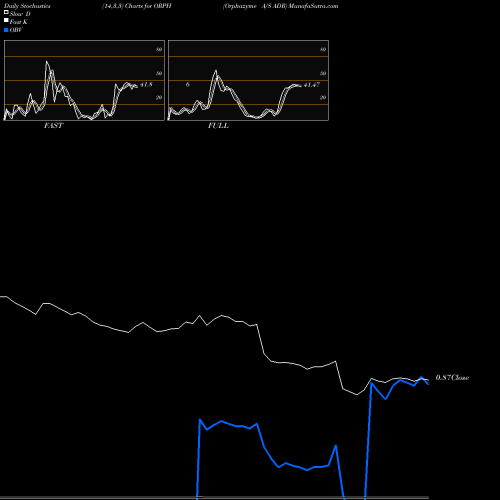The height and width of the screenshot is (500, 500).
Task: Click the FAST chart label
Action: (x=53, y=126)
